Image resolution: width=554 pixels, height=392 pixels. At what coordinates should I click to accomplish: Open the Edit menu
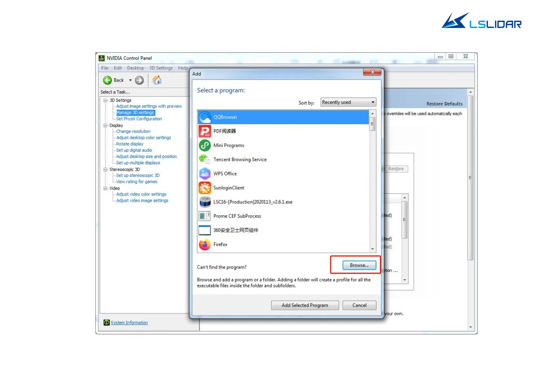(x=118, y=68)
